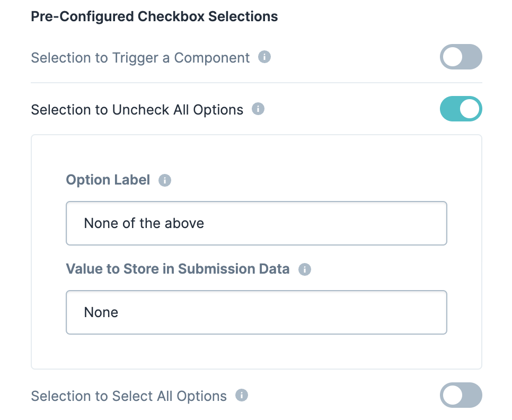Image resolution: width=512 pixels, height=420 pixels.
Task: Click the info icon next to Option Label
Action: (x=165, y=180)
